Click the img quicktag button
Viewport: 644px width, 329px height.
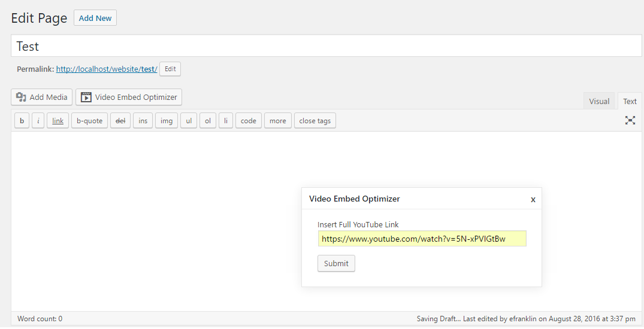pos(167,121)
